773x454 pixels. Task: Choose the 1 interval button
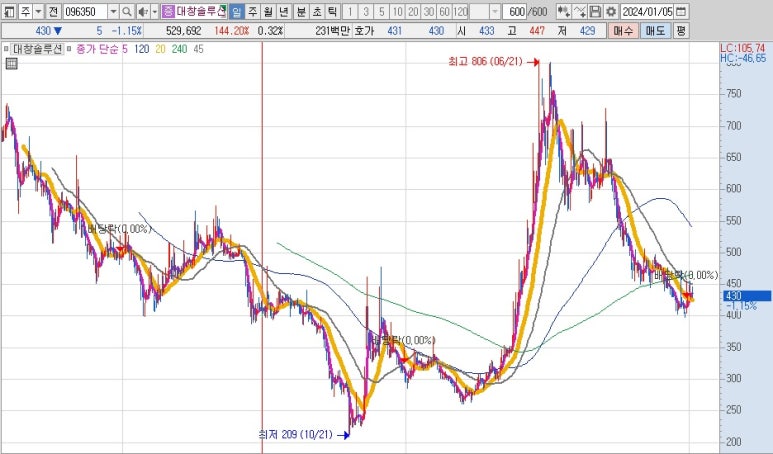pos(350,11)
